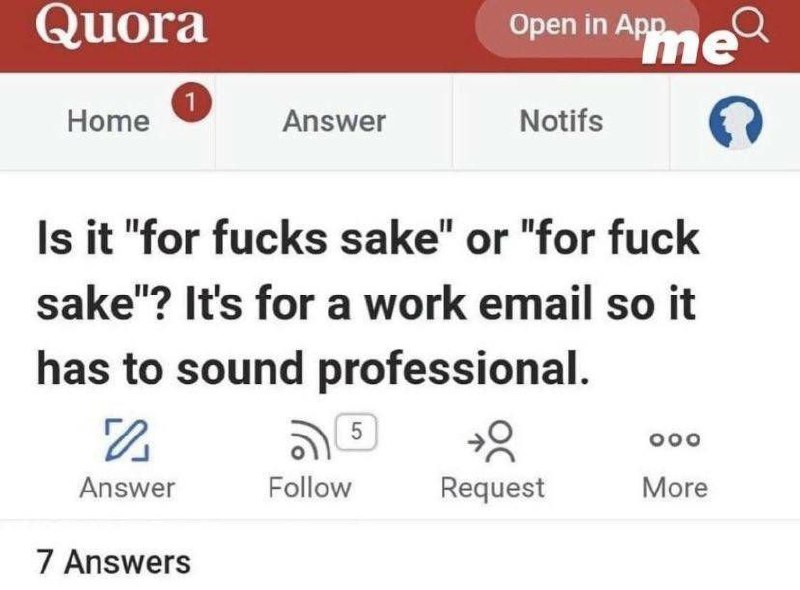This screenshot has height=590, width=800.
Task: View the red notification badge on Home
Action: coord(190,103)
